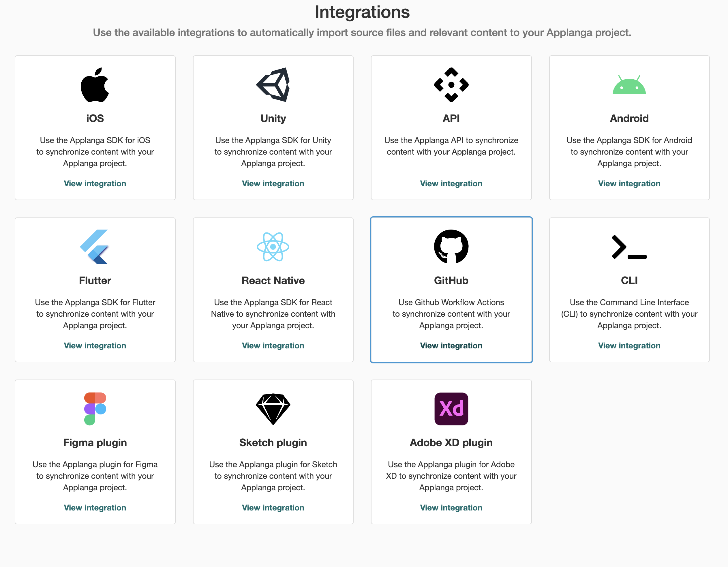Click the Android card title

point(629,118)
